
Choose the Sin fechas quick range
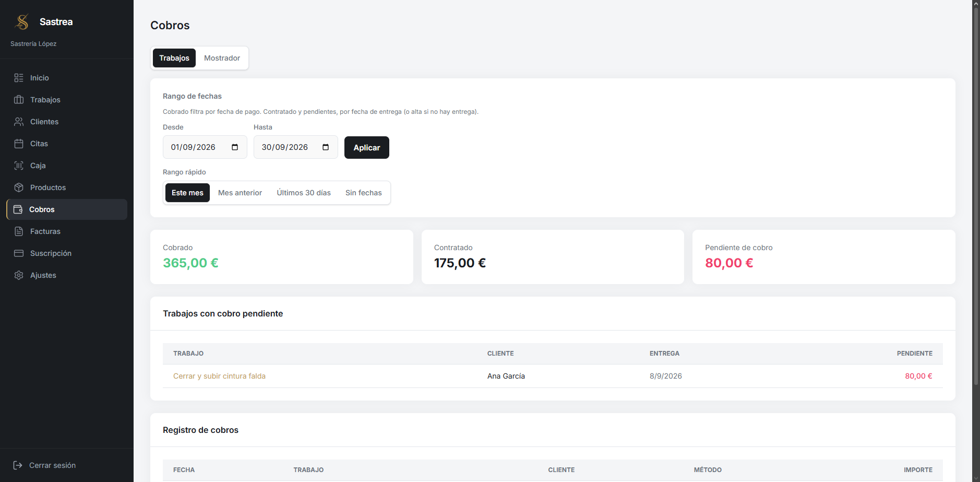[364, 193]
